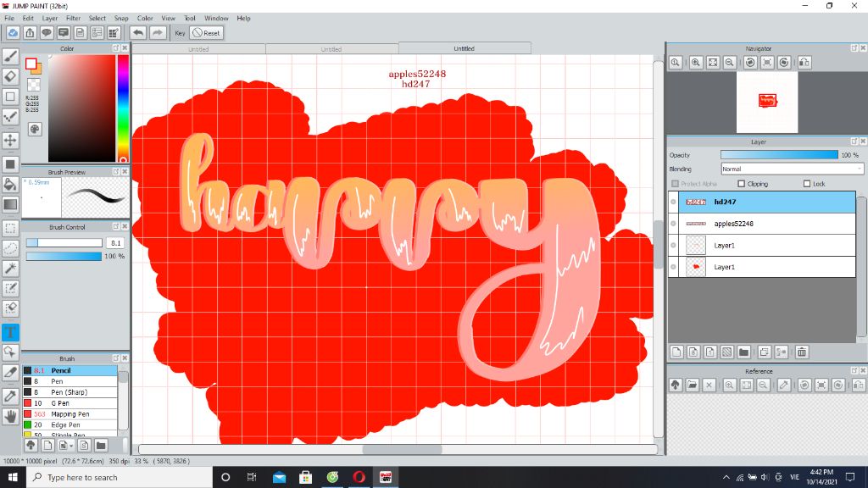This screenshot has width=868, height=488.
Task: Hide the hd247 layer visibility dot
Action: pos(673,202)
